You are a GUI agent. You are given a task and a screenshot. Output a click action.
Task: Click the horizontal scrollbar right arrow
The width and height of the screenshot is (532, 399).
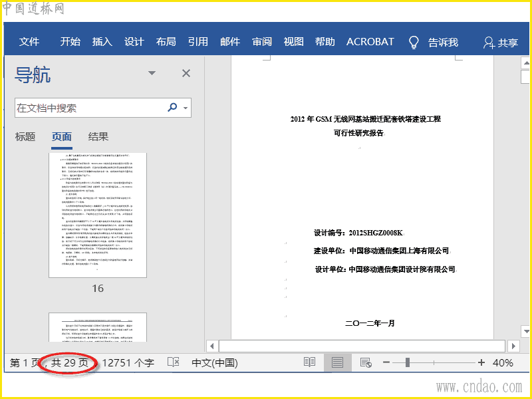tap(513, 346)
